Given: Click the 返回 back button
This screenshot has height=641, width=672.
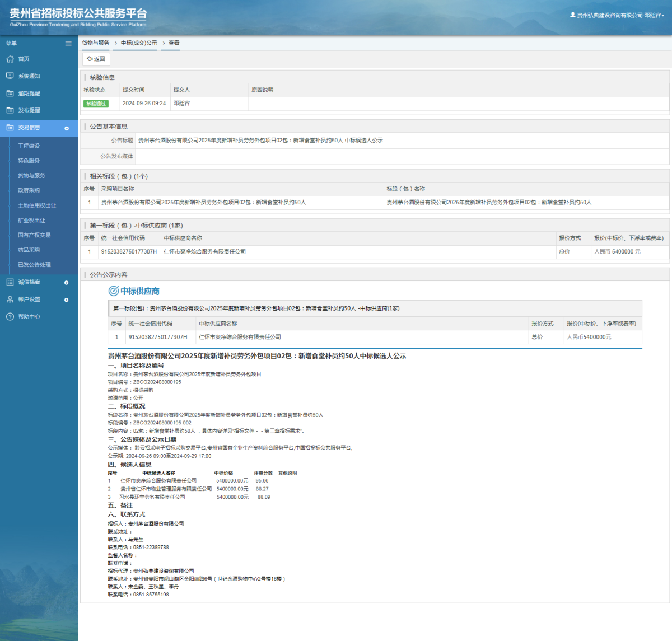Looking at the screenshot, I should (x=96, y=59).
